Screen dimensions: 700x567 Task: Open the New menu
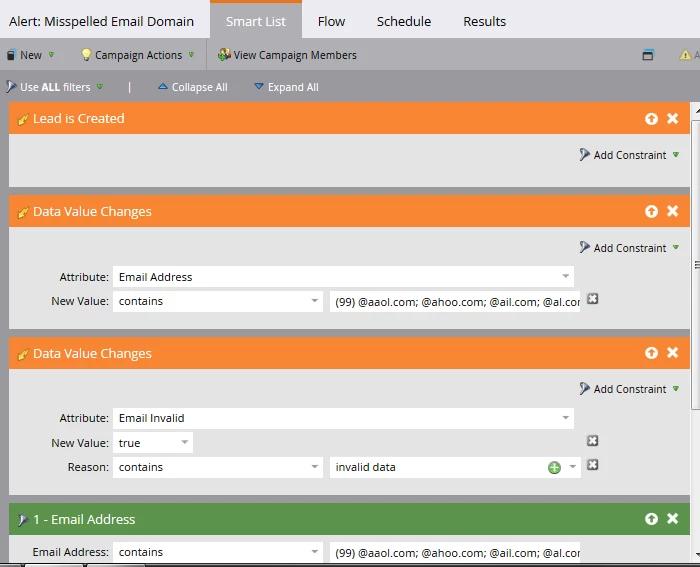30,55
